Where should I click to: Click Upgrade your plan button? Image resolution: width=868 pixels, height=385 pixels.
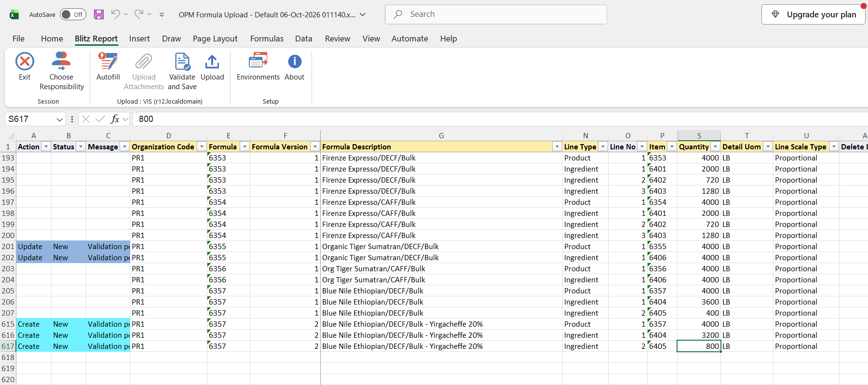tap(814, 14)
